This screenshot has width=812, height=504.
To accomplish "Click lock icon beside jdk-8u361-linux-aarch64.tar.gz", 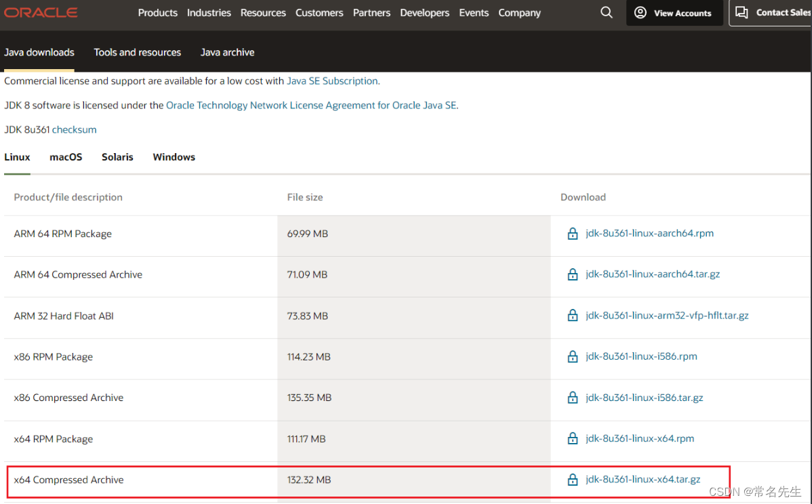I will pos(572,274).
